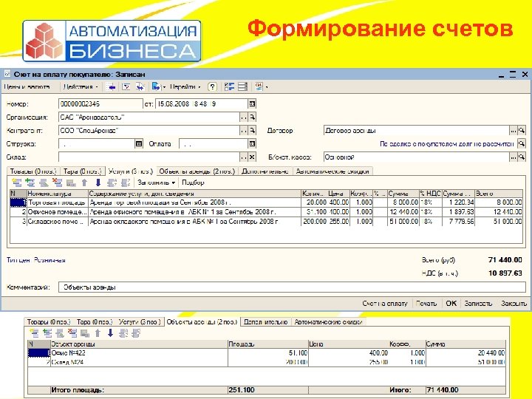Image resolution: width=532 pixels, height=399 pixels.
Task: Click the tree-view settings icon after help
Action: pos(229,87)
